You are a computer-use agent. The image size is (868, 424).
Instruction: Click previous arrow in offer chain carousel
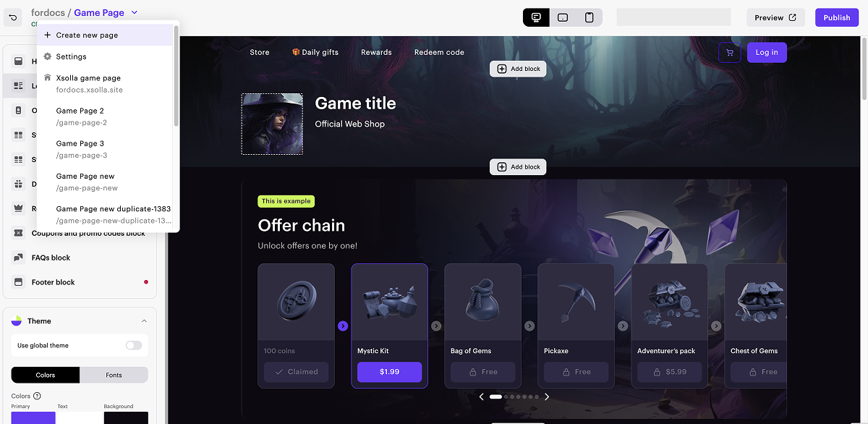(482, 397)
